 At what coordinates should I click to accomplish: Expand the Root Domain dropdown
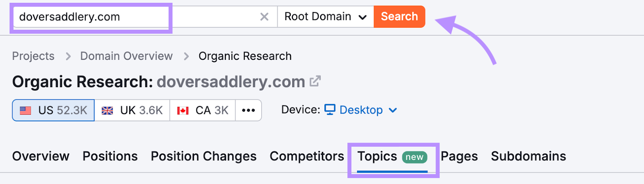tap(325, 17)
